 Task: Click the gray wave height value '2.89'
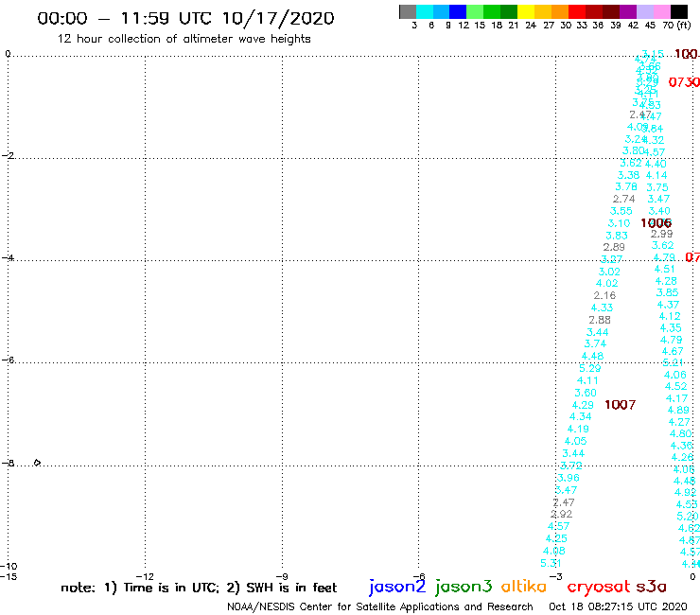click(x=614, y=247)
